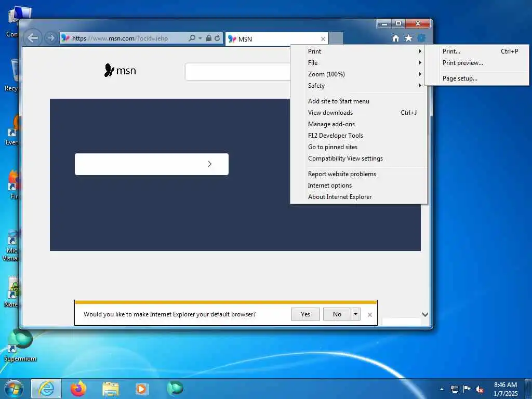Go forward using the IE forward arrow
The width and height of the screenshot is (532, 399).
point(50,38)
